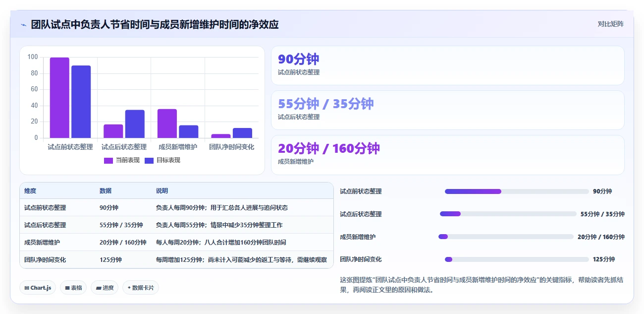Click the description 负责人每周90分钟；用于汇总各人进展与追问状态
The image size is (644, 314).
(222, 208)
